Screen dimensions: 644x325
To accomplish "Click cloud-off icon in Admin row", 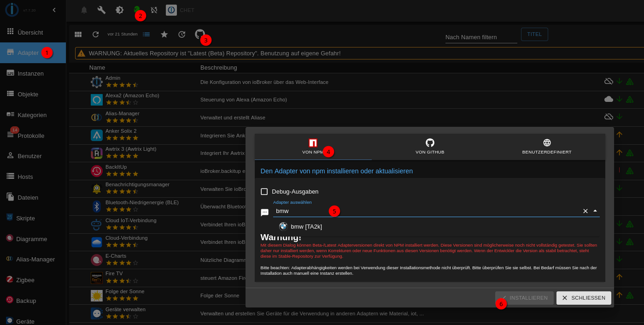I will (609, 81).
